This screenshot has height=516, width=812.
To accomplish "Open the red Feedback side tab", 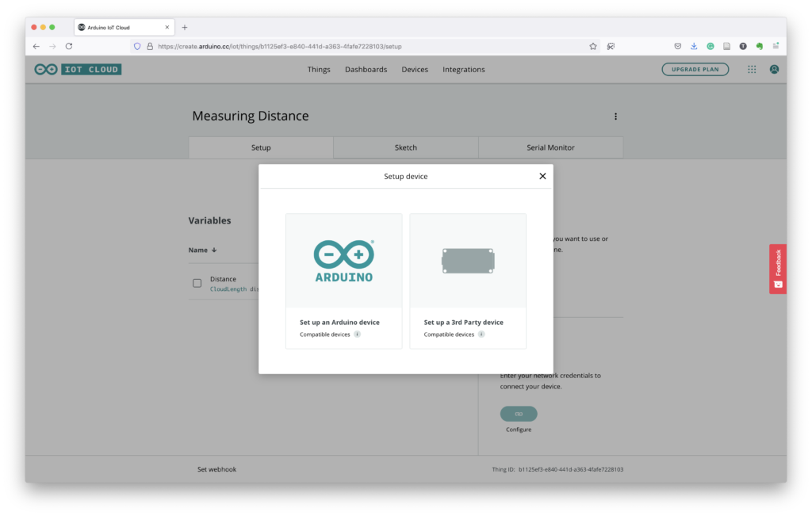I will (x=777, y=269).
